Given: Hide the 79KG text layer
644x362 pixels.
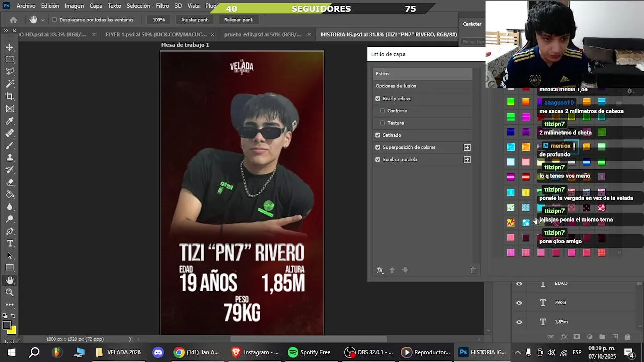Looking at the screenshot, I should click(519, 303).
